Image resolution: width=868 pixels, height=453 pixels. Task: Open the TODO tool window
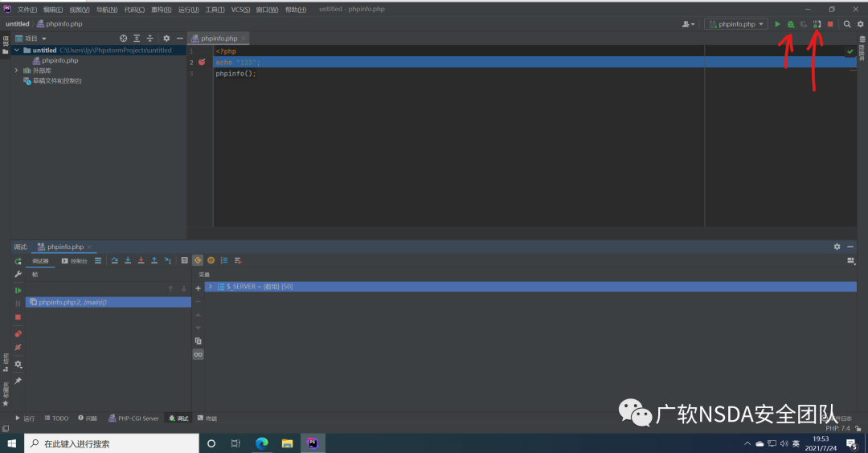(x=56, y=418)
